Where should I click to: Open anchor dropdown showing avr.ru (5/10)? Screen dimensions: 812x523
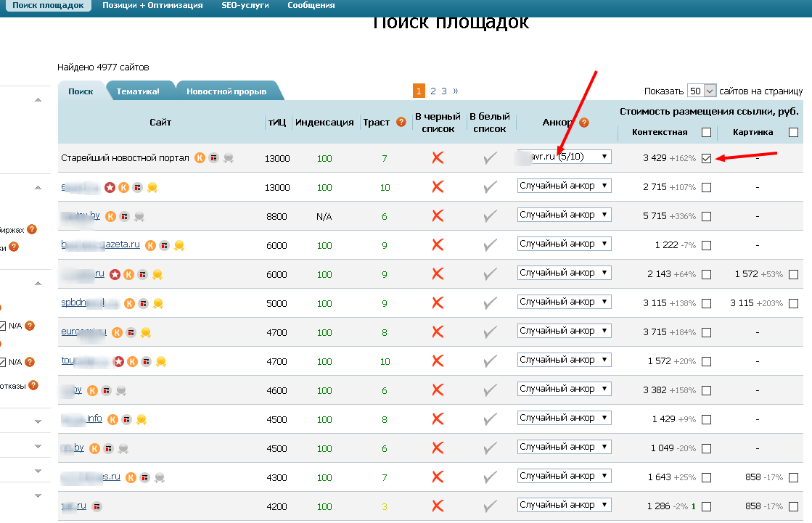(x=565, y=157)
